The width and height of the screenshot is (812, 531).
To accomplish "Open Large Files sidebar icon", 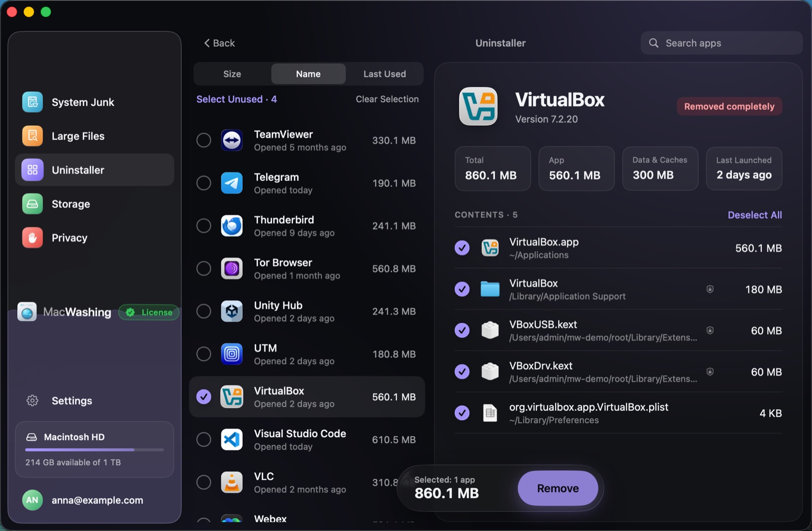I will point(32,136).
